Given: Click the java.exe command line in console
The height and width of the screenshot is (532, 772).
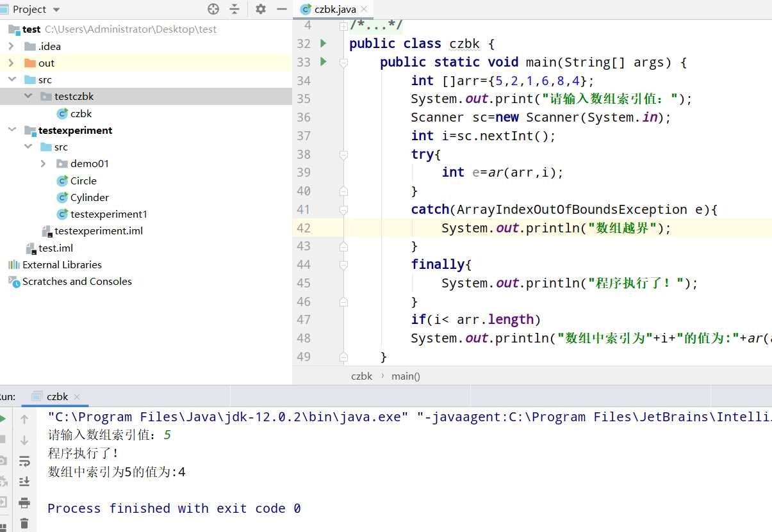Looking at the screenshot, I should point(409,417).
